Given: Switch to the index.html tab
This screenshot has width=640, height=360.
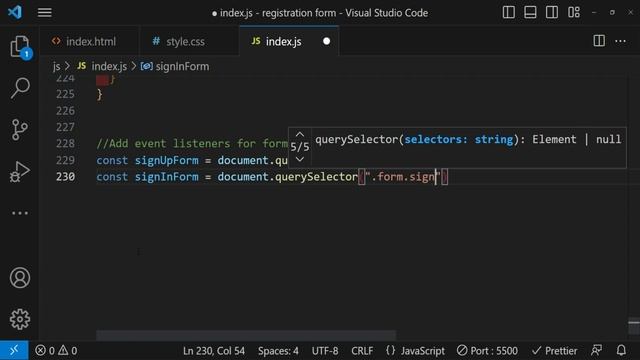Looking at the screenshot, I should 89,41.
